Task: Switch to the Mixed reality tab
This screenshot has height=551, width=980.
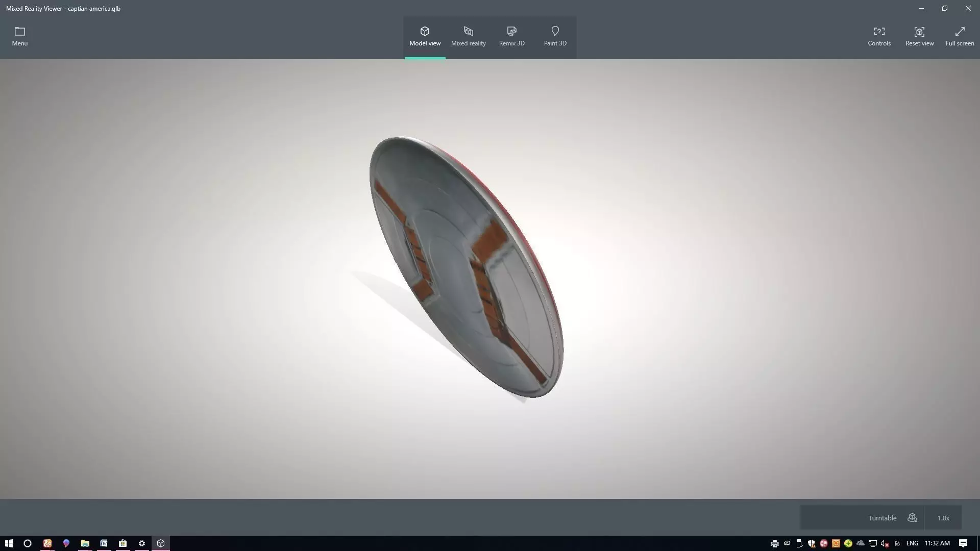Action: [x=468, y=37]
